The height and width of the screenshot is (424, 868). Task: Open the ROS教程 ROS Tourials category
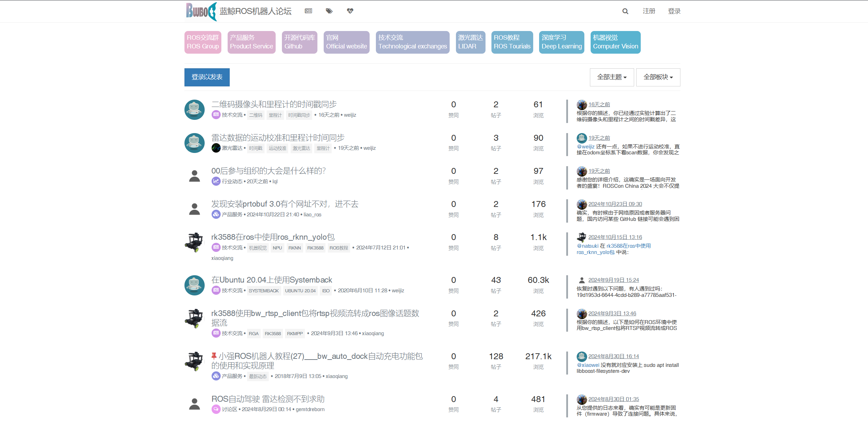point(512,42)
